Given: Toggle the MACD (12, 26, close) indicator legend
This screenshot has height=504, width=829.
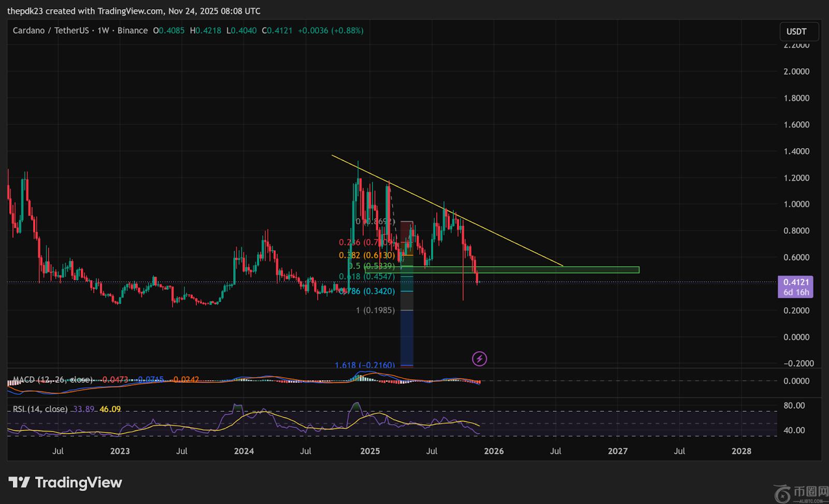Looking at the screenshot, I should point(53,380).
